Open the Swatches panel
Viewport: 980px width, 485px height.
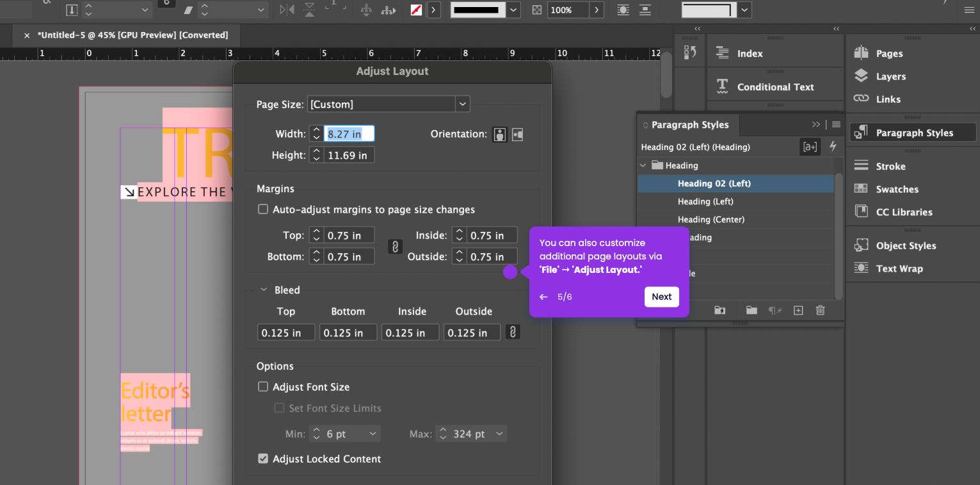(897, 189)
